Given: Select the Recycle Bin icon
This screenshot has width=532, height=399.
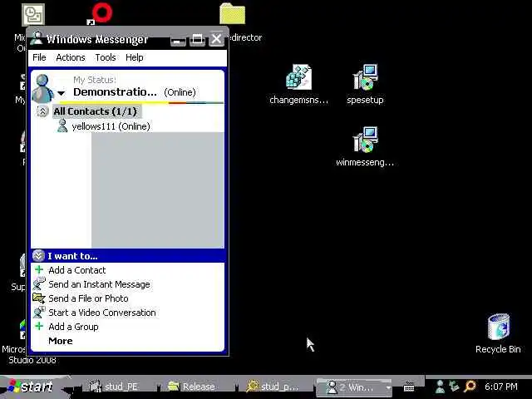Looking at the screenshot, I should tap(498, 334).
